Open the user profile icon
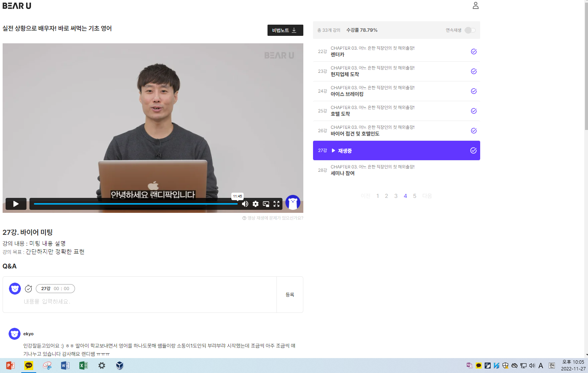This screenshot has width=588, height=373. 475,6
